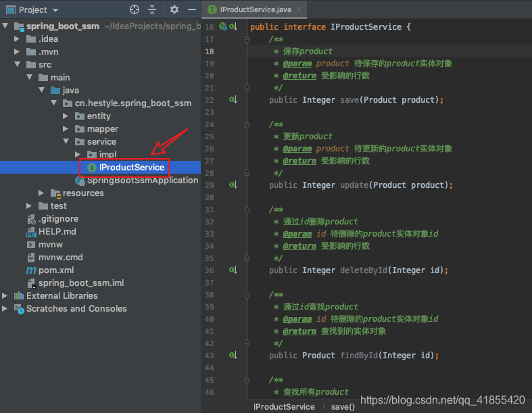Image resolution: width=532 pixels, height=413 pixels.
Task: Click the Project panel title icon
Action: pyautogui.click(x=11, y=10)
